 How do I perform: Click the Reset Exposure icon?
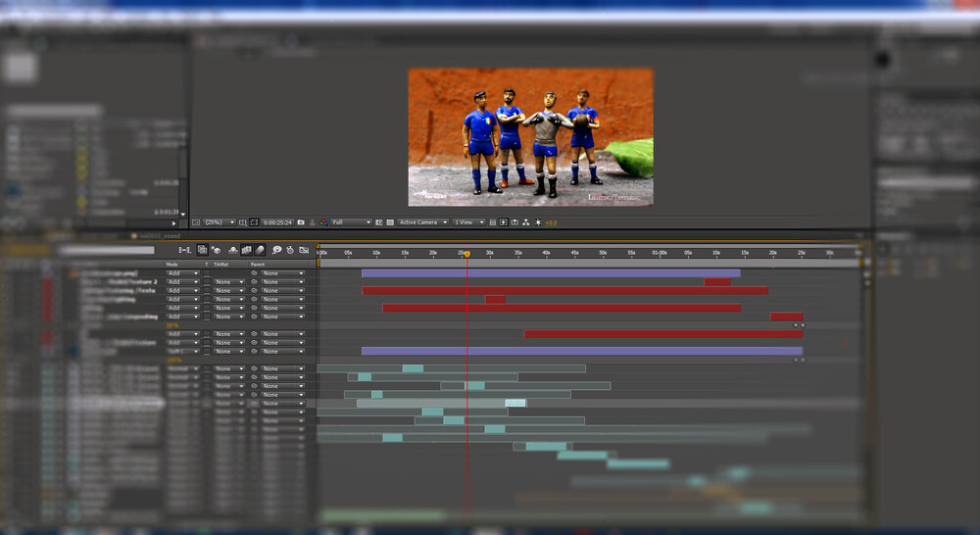click(537, 222)
